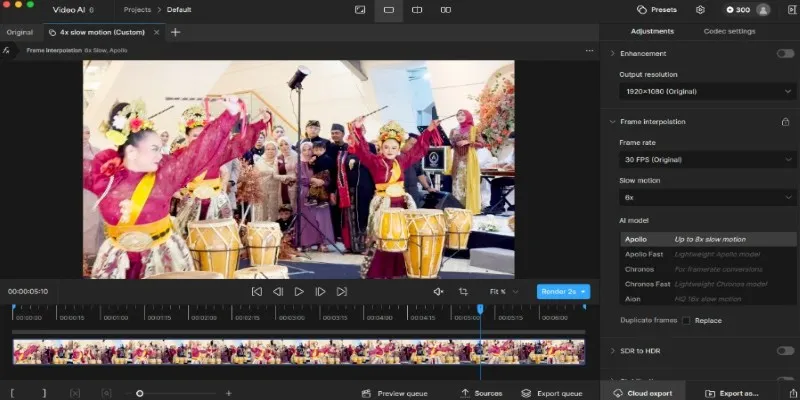Click the Sources upload icon
800x400 pixels.
point(465,393)
